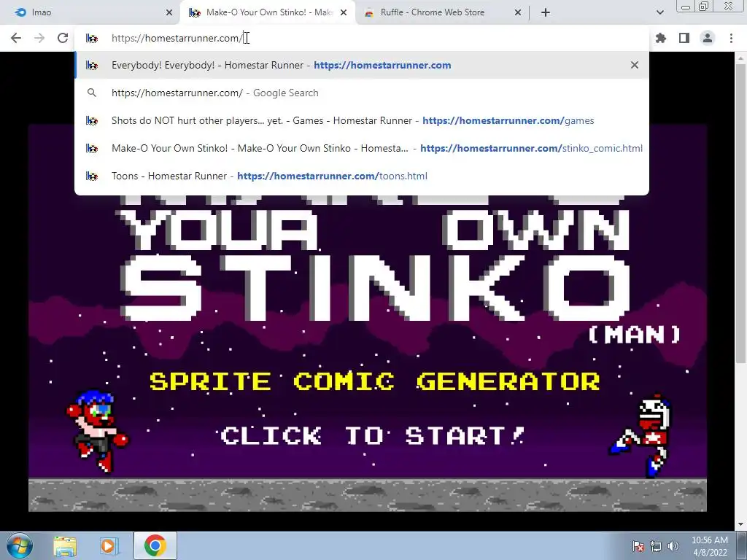Click the Homestar favicon in the address bar
The image size is (747, 560).
pyautogui.click(x=92, y=38)
